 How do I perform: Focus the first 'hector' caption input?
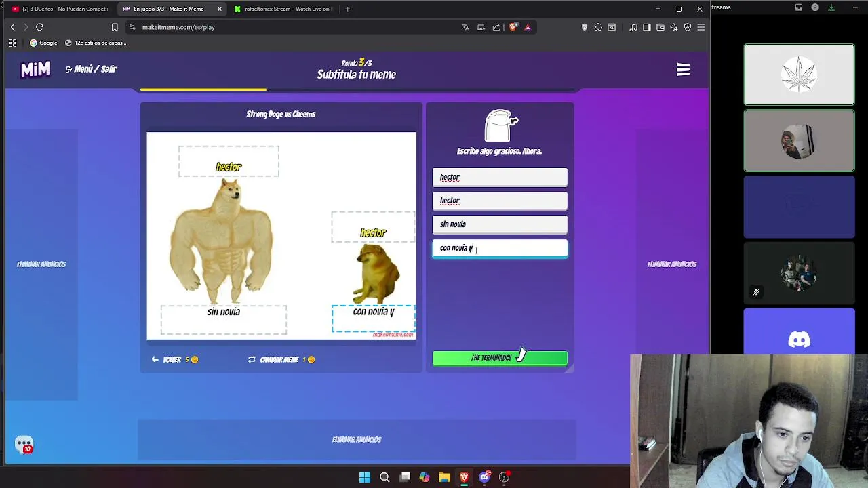[x=500, y=177]
